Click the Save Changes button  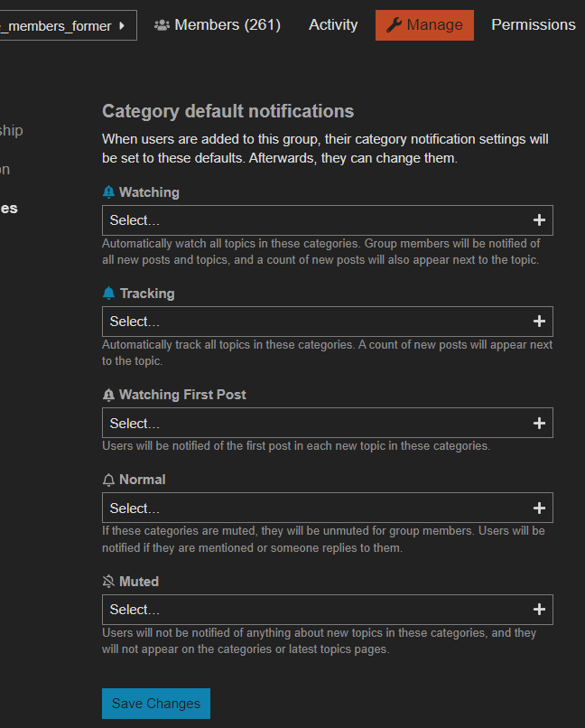coord(156,704)
